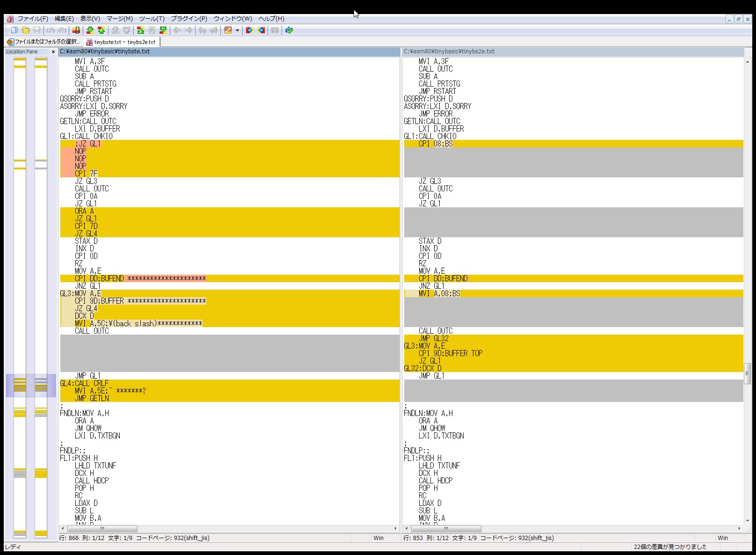The width and height of the screenshot is (756, 555).
Task: Close the Location Pane
Action: 53,51
